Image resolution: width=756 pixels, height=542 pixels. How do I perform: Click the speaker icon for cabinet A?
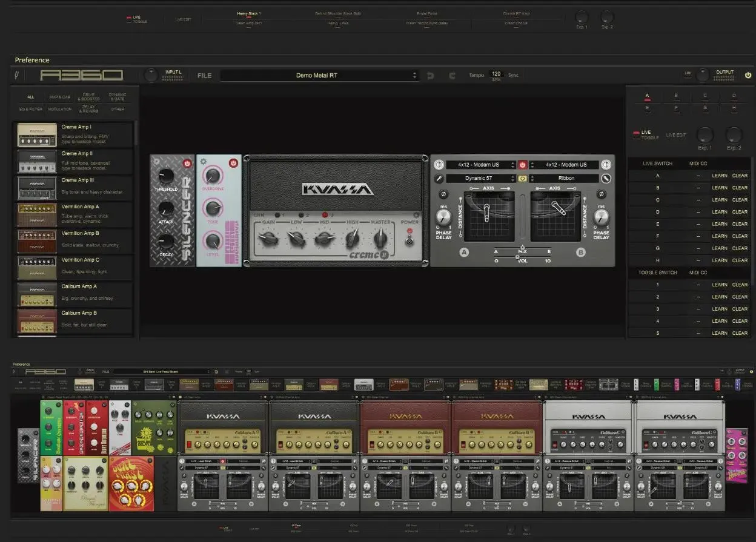coord(439,165)
